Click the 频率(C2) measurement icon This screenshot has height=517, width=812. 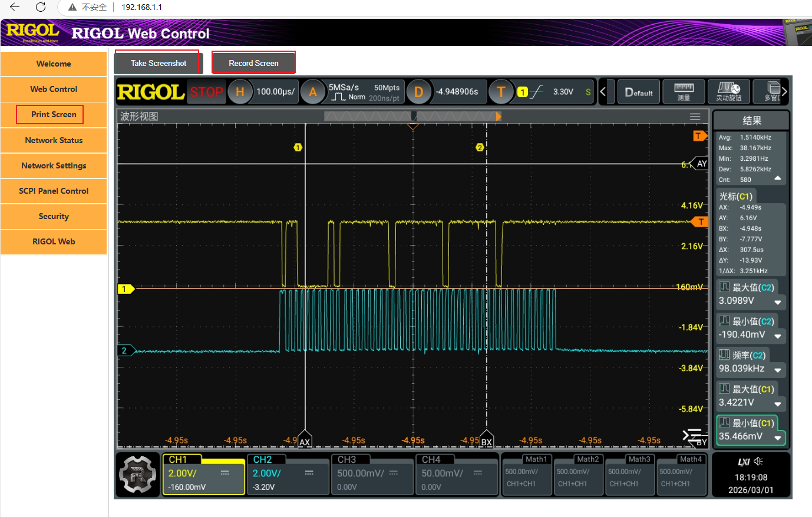tap(724, 354)
